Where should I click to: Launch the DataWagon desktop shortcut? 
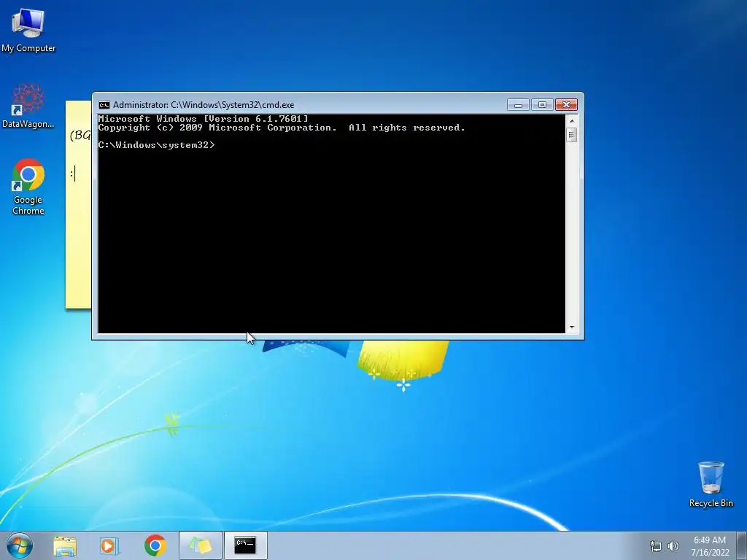(28, 106)
